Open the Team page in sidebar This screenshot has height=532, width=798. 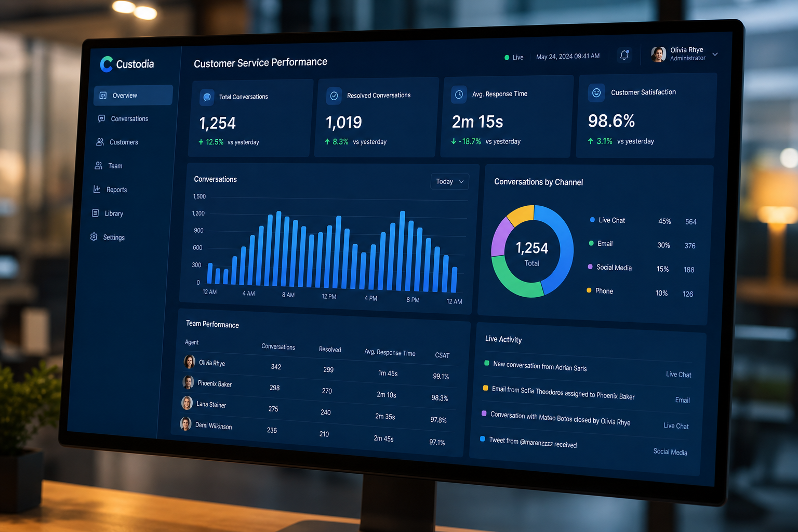point(115,166)
